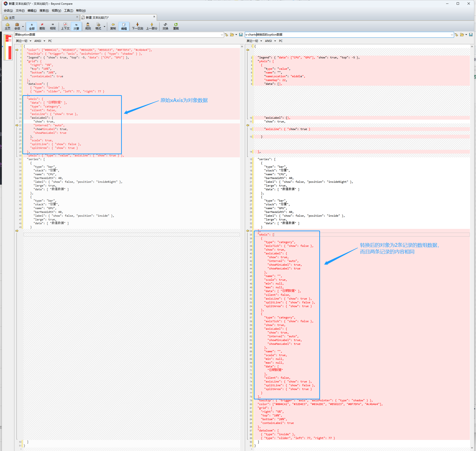Expand the 格式 format dropdown arrow
Screen dimensions: 476x451
click(104, 26)
